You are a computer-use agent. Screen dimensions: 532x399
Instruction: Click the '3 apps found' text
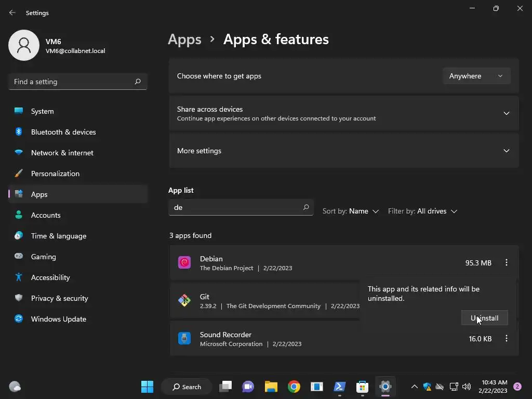coord(190,235)
